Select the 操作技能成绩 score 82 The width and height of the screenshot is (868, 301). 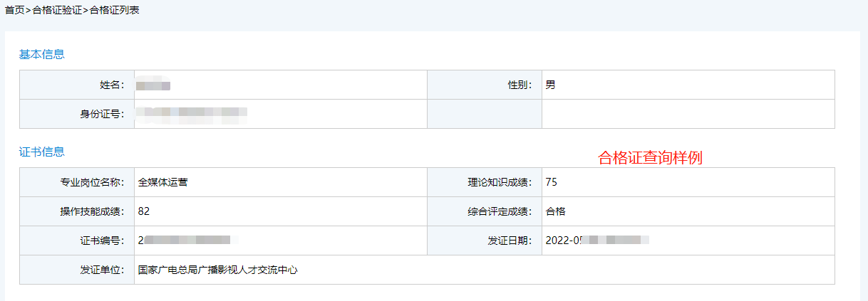[x=144, y=211]
